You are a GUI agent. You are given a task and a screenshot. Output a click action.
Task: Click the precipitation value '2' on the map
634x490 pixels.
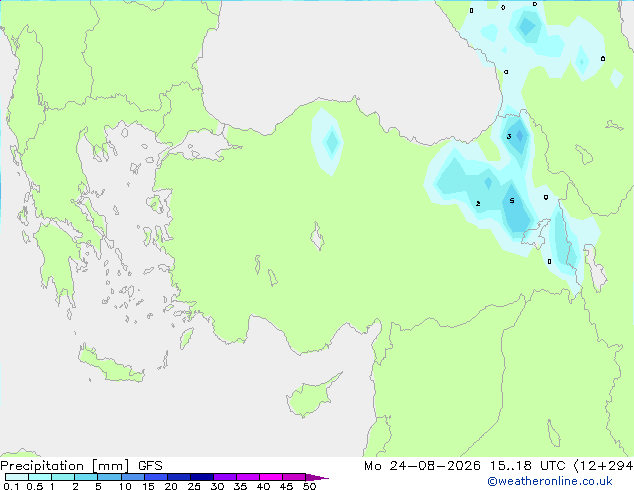click(478, 203)
